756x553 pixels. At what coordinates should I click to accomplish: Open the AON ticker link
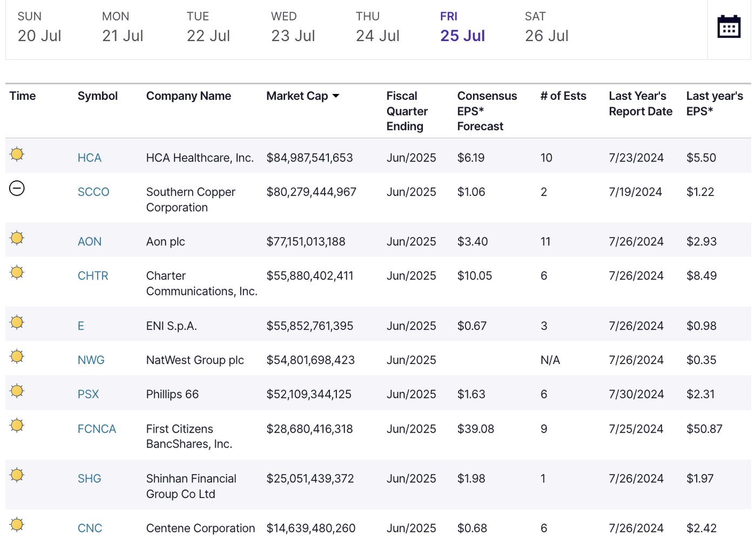point(90,241)
